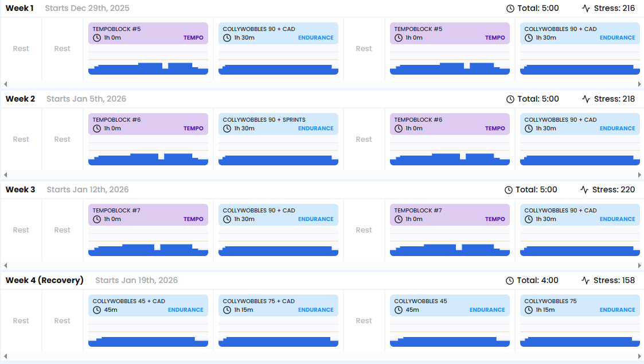Click clock icon on COLLYWOBBLES 45 + CAD card

tap(96, 310)
